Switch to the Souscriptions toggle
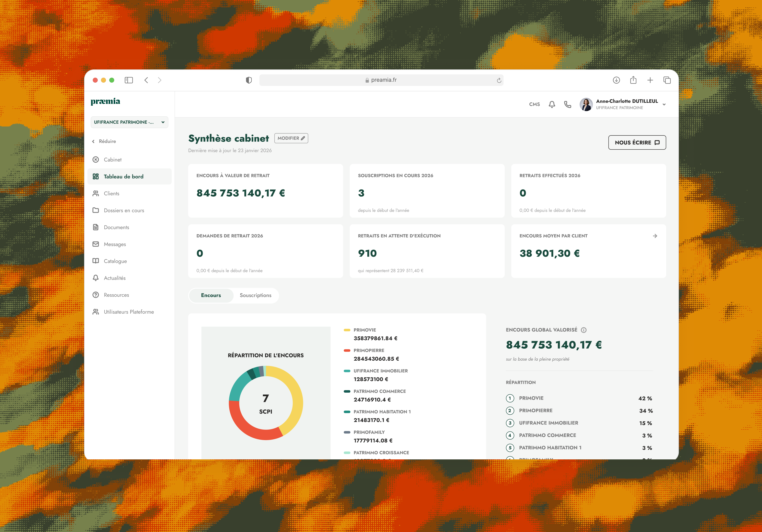Viewport: 762px width, 532px height. tap(256, 295)
